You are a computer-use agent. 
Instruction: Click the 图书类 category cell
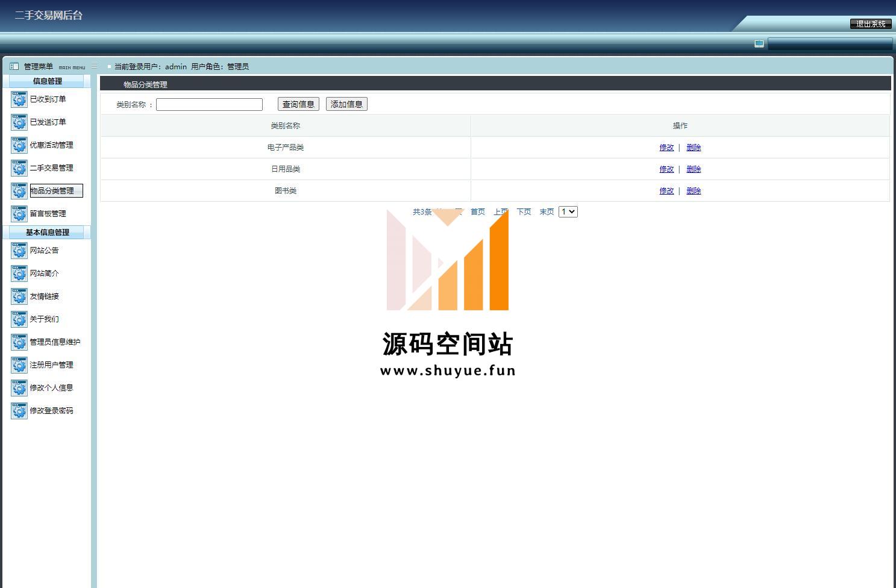pos(286,190)
